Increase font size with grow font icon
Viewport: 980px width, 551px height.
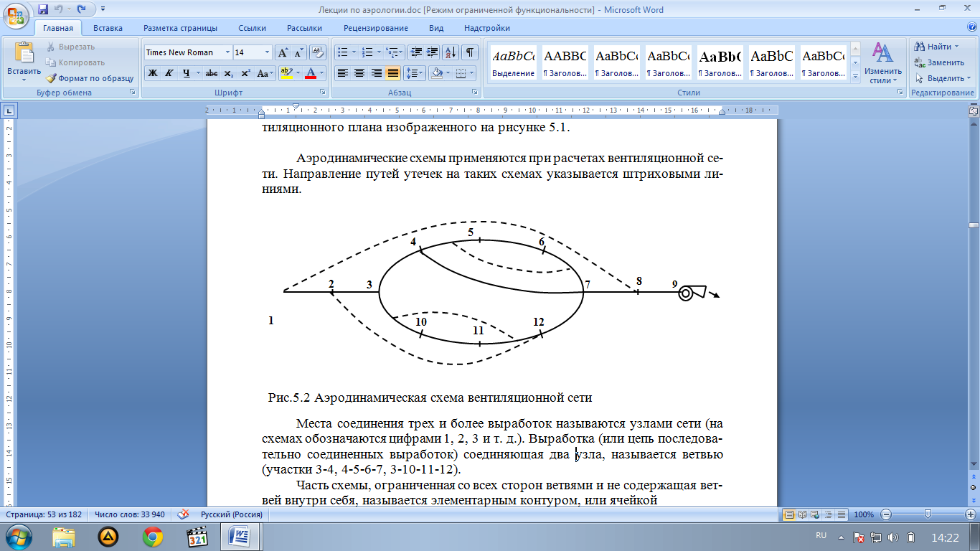(283, 52)
